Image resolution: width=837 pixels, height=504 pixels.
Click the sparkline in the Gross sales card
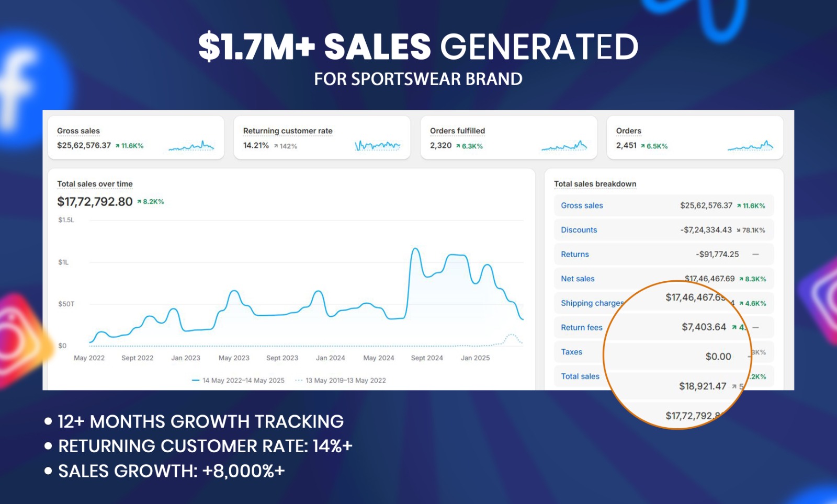191,145
